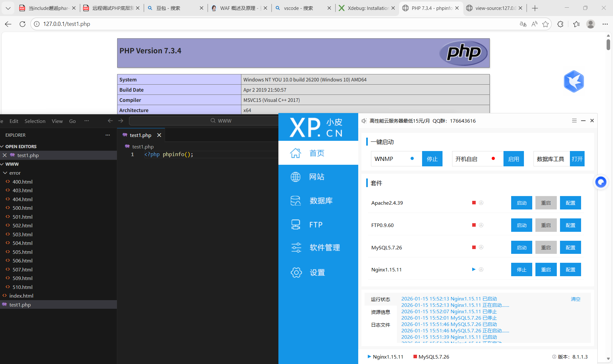
Task: Open the 设置 settings section
Action: pos(317,273)
